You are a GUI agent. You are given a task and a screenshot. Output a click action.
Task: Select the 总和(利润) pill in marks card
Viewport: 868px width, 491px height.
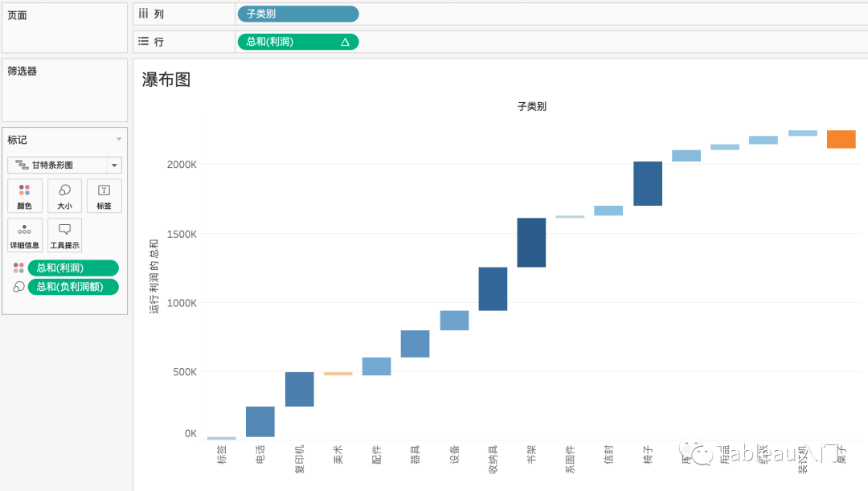[73, 268]
